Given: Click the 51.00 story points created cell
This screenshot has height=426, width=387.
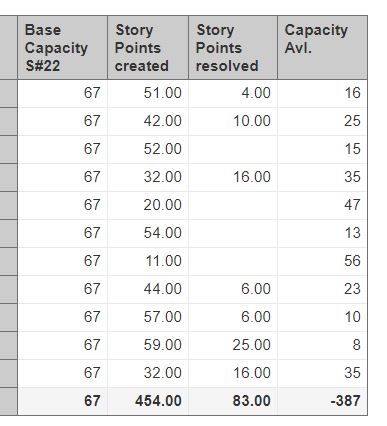Looking at the screenshot, I should (148, 93).
